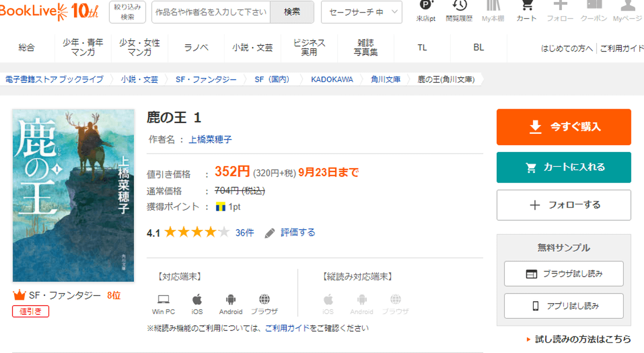Open the カート cart icon in header
This screenshot has width=644, height=353.
click(527, 10)
